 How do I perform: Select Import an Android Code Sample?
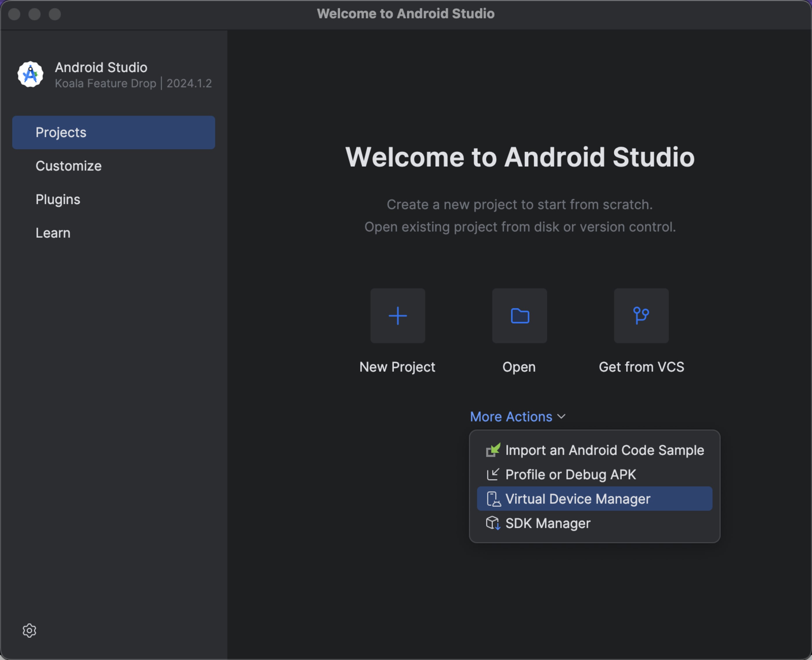(x=605, y=450)
